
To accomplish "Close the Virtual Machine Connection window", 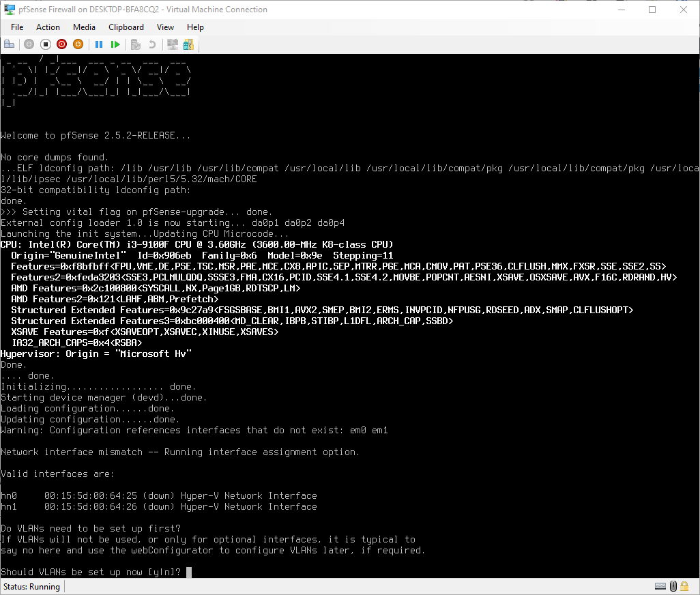I will 684,10.
